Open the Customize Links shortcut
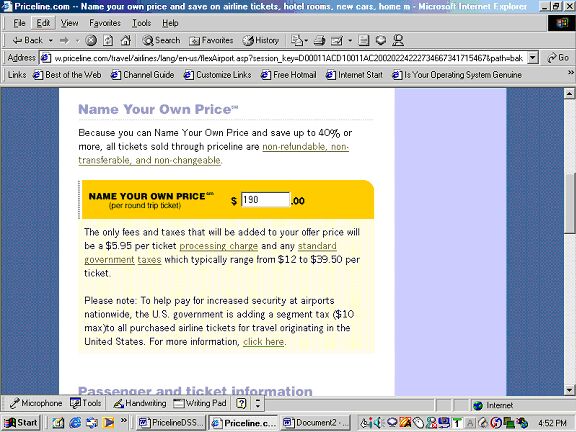576x432 pixels. point(218,75)
